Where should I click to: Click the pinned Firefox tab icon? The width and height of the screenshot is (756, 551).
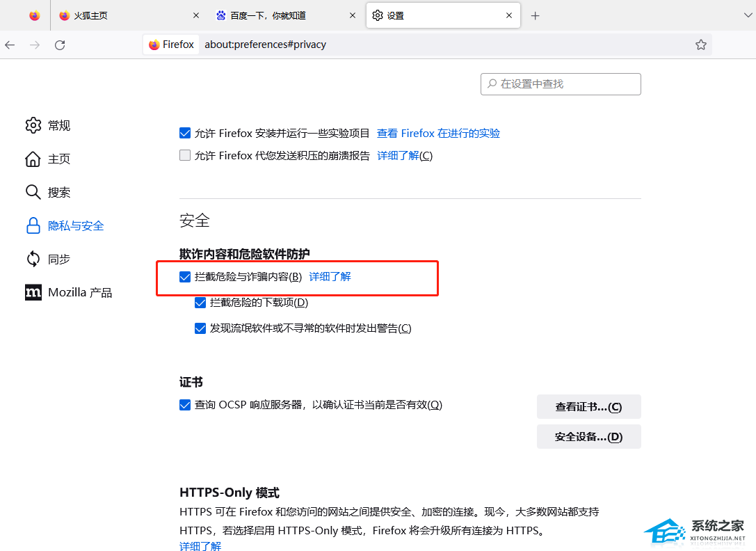[35, 16]
